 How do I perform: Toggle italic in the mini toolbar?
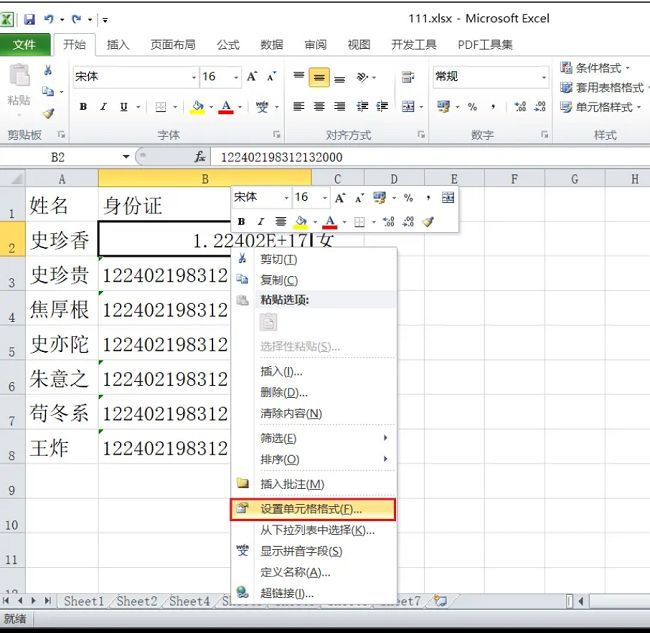pyautogui.click(x=260, y=222)
